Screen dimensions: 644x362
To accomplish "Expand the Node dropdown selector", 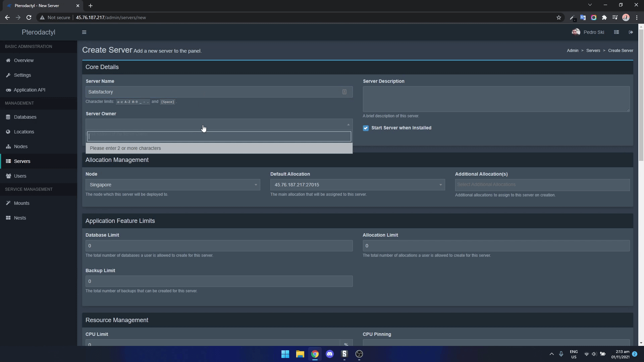I will (x=172, y=184).
